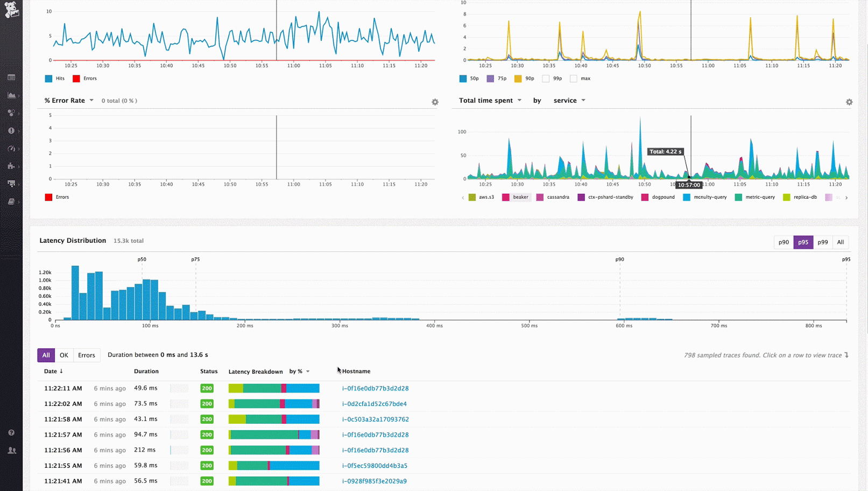This screenshot has height=491, width=868.
Task: Select the p99 latency distribution tab
Action: click(822, 242)
